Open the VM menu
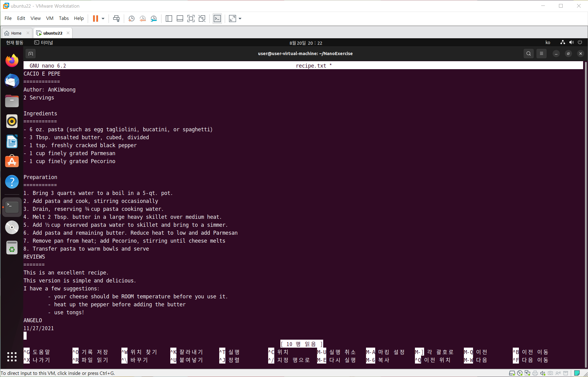 (x=50, y=18)
